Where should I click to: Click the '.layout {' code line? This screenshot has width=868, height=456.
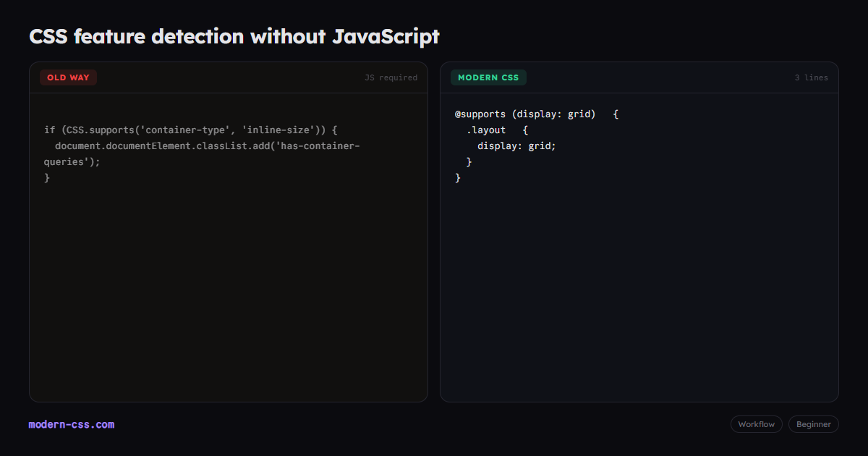pyautogui.click(x=497, y=130)
